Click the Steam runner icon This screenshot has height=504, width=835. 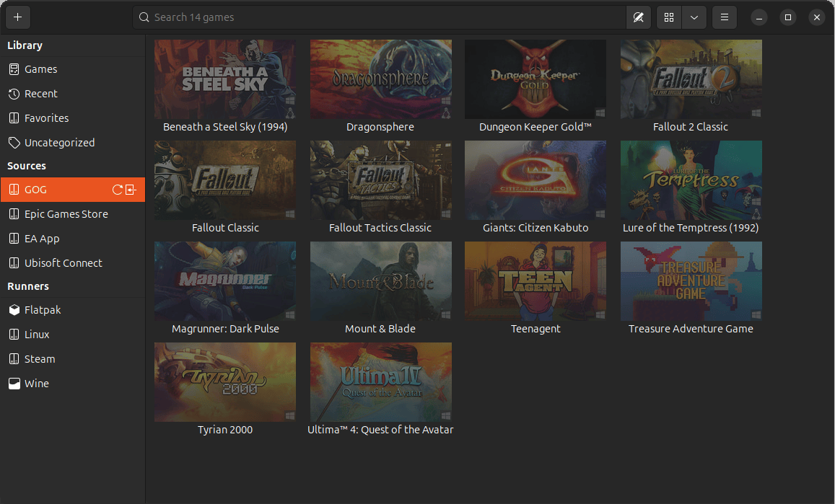(x=14, y=358)
